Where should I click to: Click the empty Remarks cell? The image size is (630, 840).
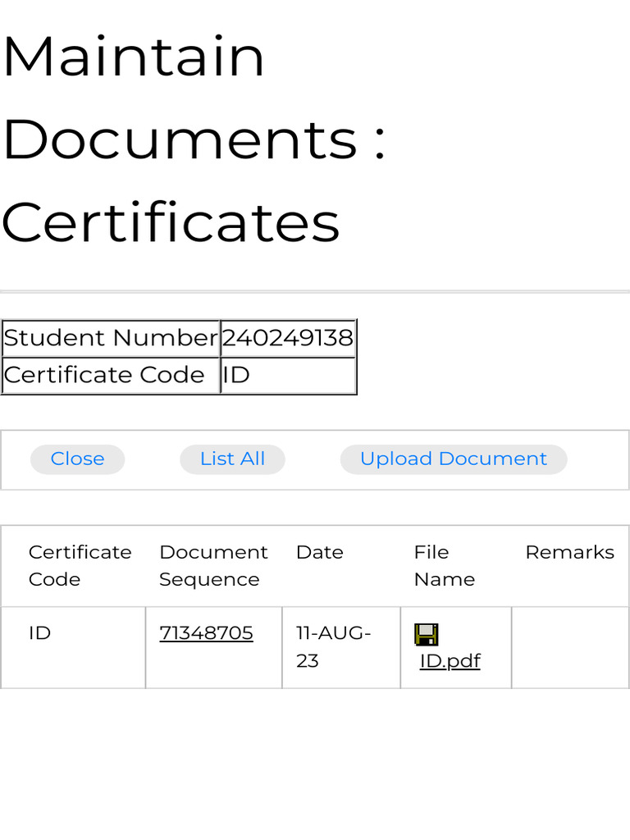tap(570, 648)
